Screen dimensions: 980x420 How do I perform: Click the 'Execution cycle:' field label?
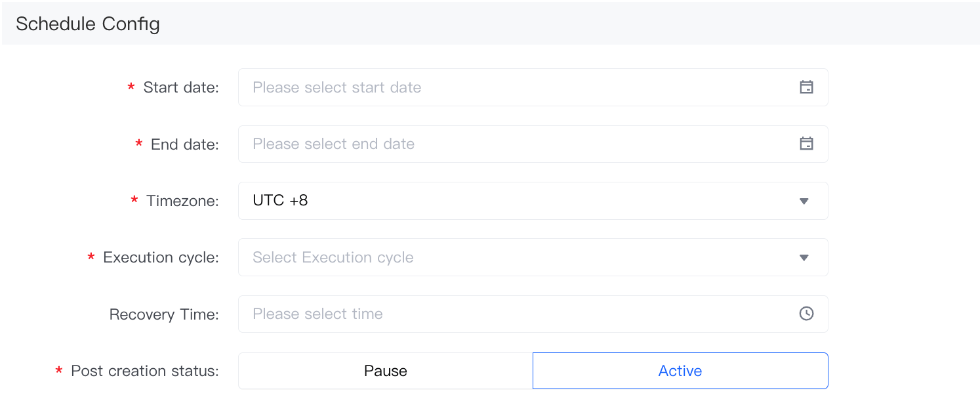[x=161, y=257]
